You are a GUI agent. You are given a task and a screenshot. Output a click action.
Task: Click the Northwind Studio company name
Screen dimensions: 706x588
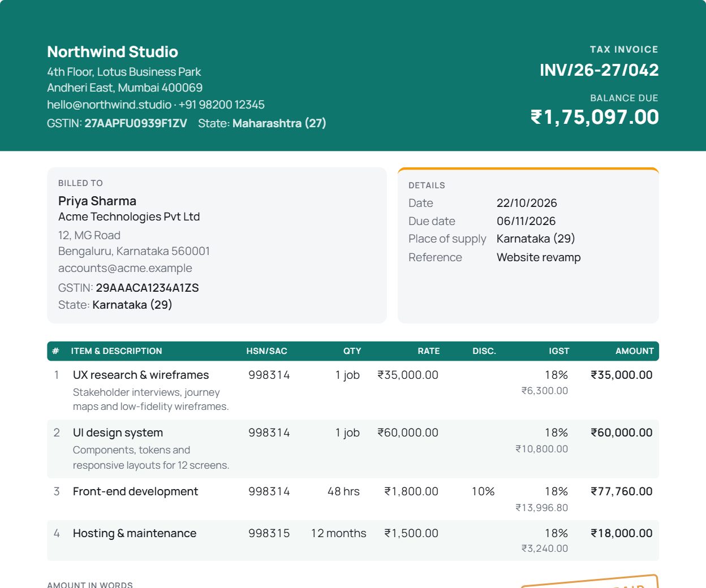click(113, 52)
